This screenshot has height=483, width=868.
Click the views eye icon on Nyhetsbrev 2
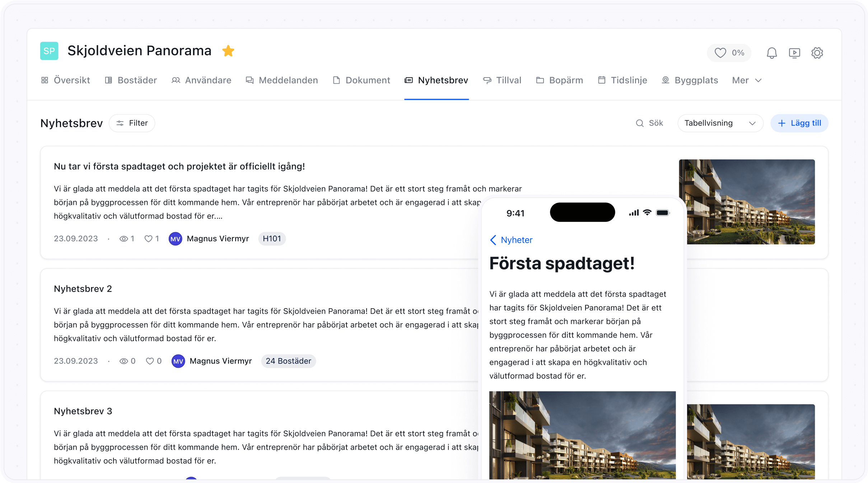123,361
